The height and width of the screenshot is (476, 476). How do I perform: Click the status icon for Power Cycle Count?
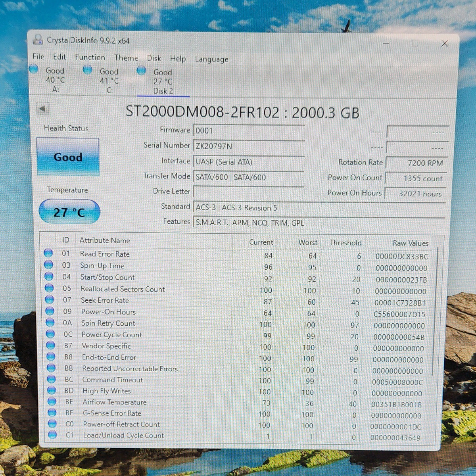[x=50, y=334]
